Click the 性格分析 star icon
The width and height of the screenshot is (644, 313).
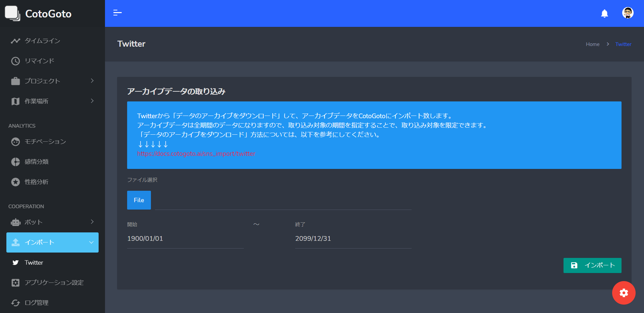[x=15, y=182]
